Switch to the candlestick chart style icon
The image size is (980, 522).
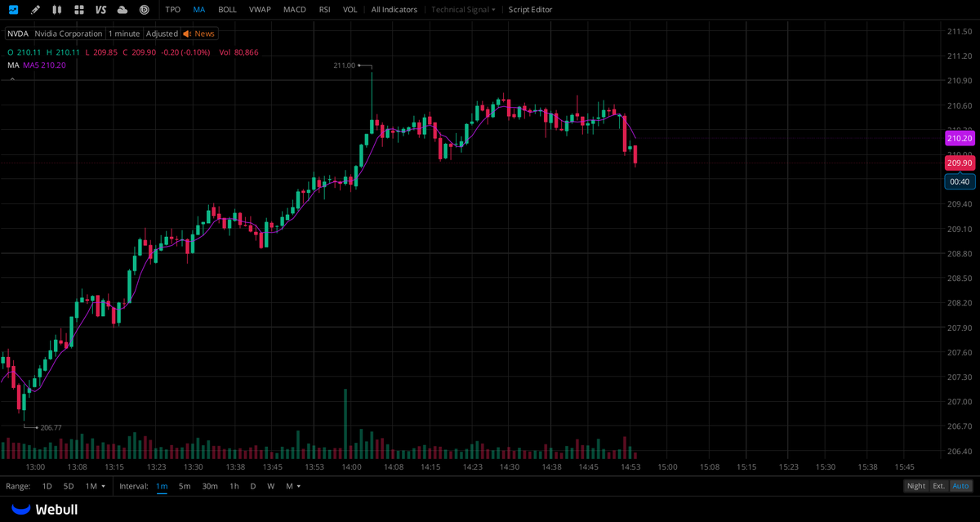[x=56, y=10]
